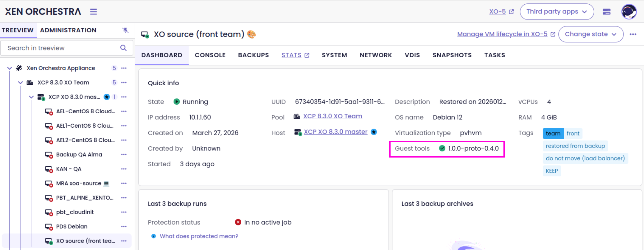The height and width of the screenshot is (250, 644).
Task: Click the green running state icon
Action: [177, 102]
